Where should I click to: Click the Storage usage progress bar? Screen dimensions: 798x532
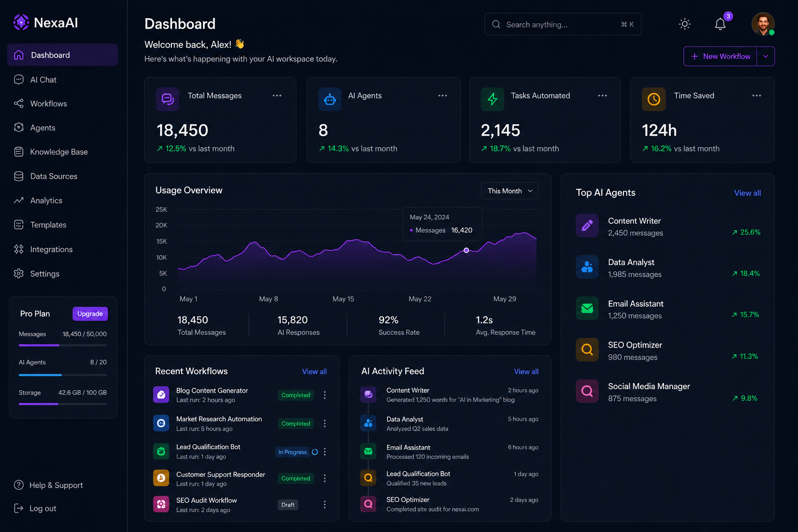pyautogui.click(x=63, y=404)
